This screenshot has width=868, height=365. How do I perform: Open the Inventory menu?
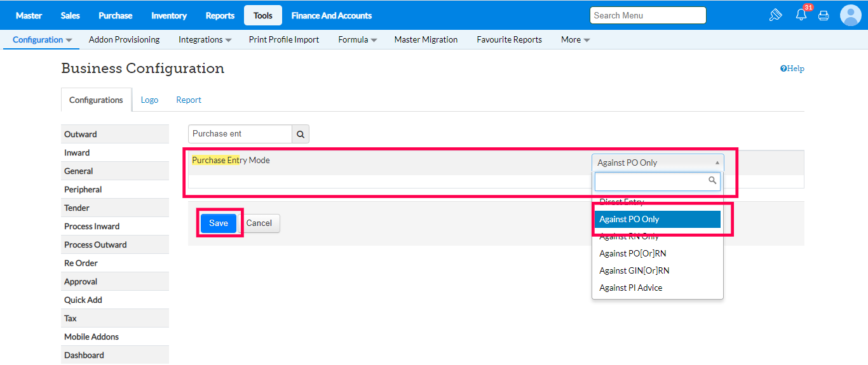[x=169, y=15]
